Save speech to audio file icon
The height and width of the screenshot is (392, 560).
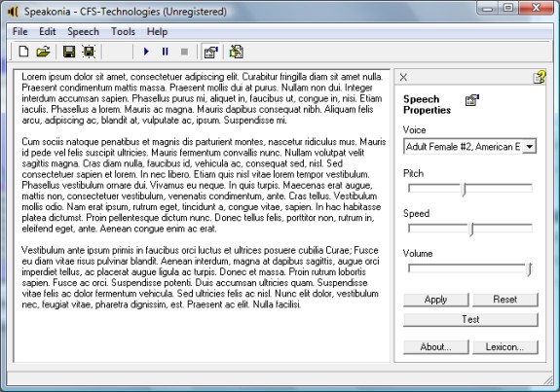89,52
